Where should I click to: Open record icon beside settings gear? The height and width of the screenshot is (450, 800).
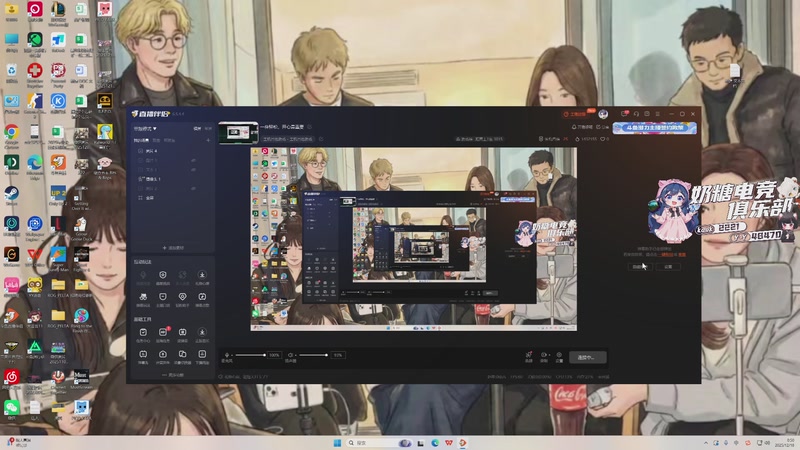544,357
